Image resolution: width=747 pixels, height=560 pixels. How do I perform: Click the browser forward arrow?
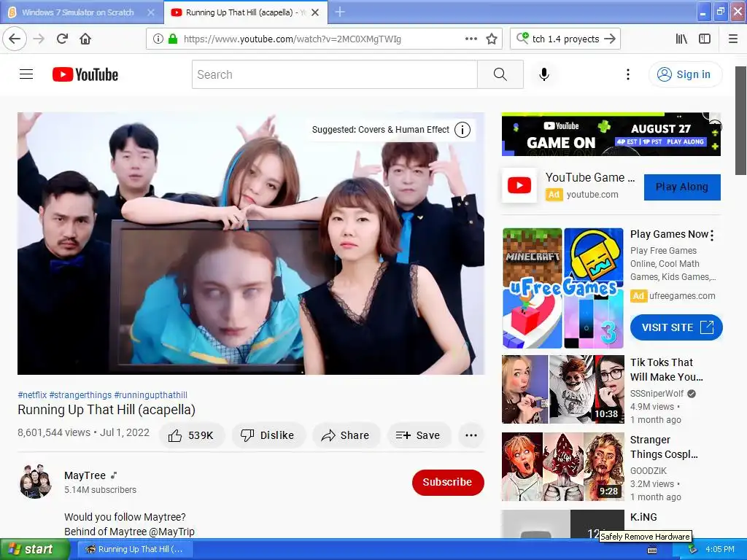(39, 39)
